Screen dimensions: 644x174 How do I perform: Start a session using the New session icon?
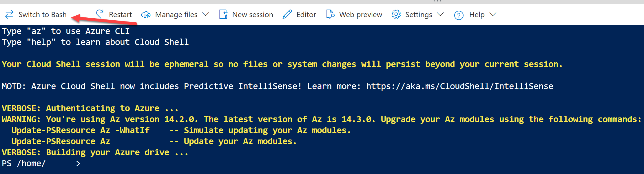pos(223,14)
